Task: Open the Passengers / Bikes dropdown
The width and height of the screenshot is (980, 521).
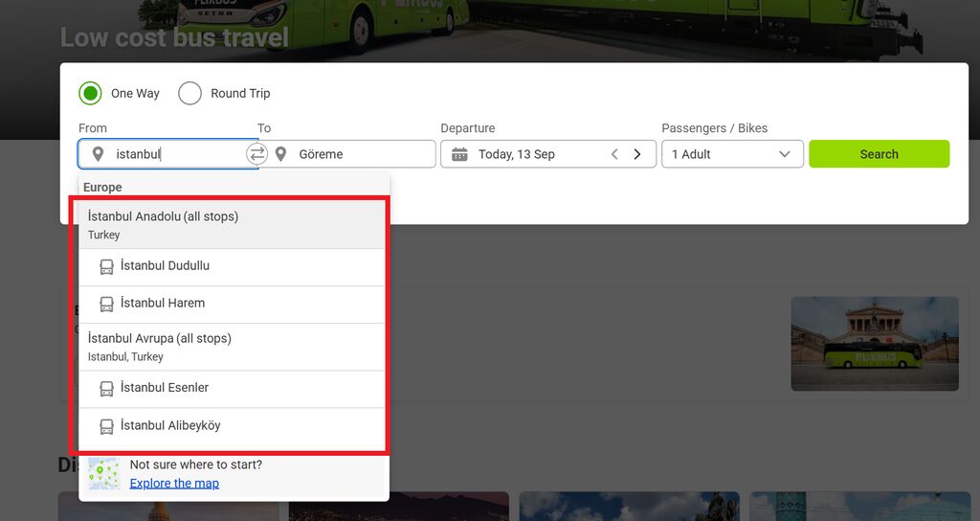Action: tap(732, 154)
